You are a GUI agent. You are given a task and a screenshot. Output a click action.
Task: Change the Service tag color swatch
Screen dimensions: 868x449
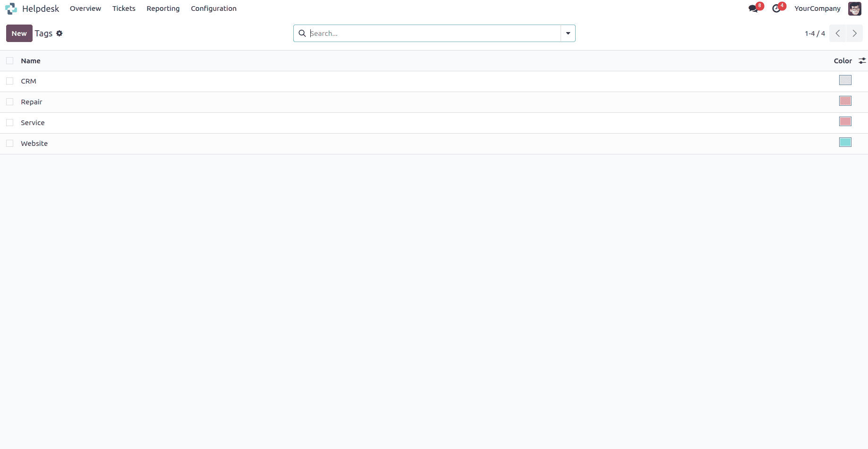point(845,122)
